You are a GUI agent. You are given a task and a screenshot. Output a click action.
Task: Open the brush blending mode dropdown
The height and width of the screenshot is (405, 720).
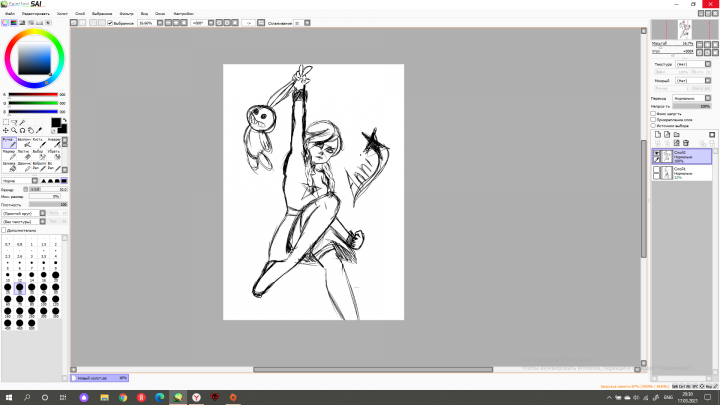(x=35, y=181)
